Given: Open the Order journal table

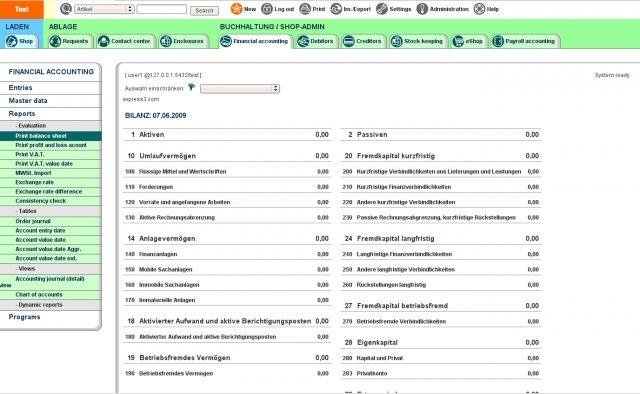Looking at the screenshot, I should pos(51,221).
